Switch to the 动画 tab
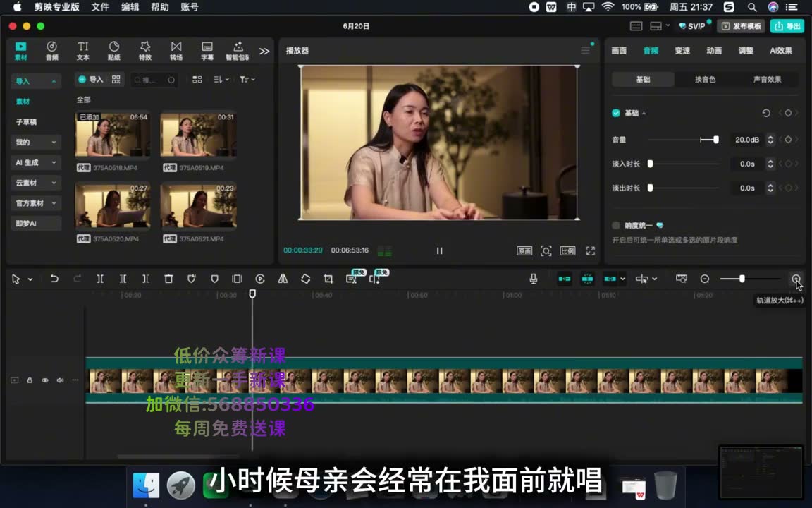The image size is (812, 508). (x=714, y=50)
